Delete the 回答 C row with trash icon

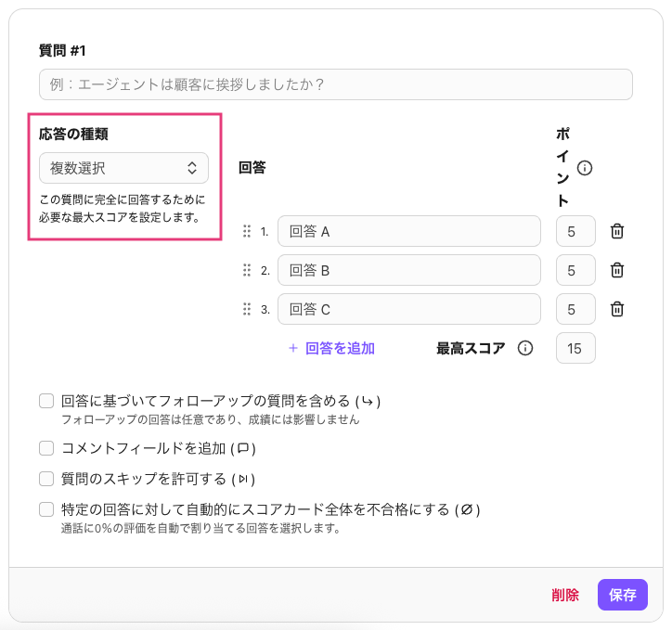coord(616,309)
